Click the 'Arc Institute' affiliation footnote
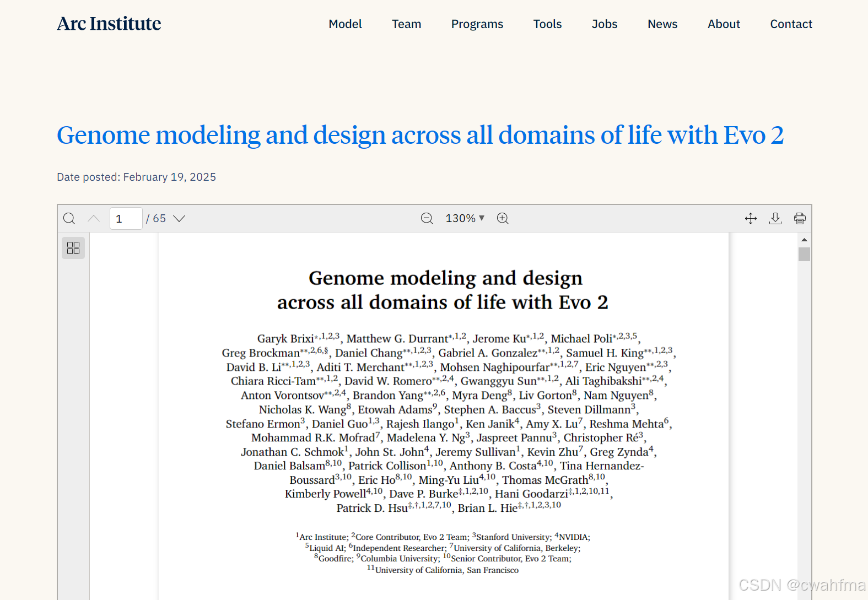Screen dimensions: 868x600 coord(324,537)
